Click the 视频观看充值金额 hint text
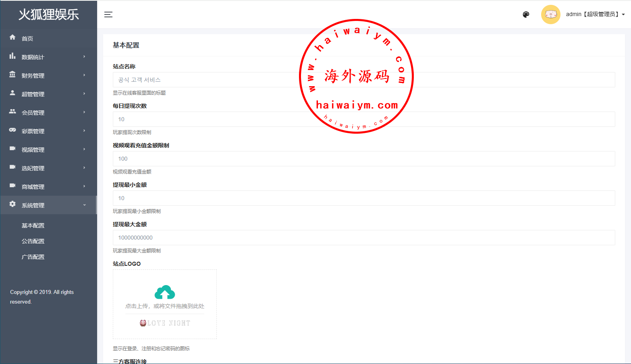 (132, 172)
